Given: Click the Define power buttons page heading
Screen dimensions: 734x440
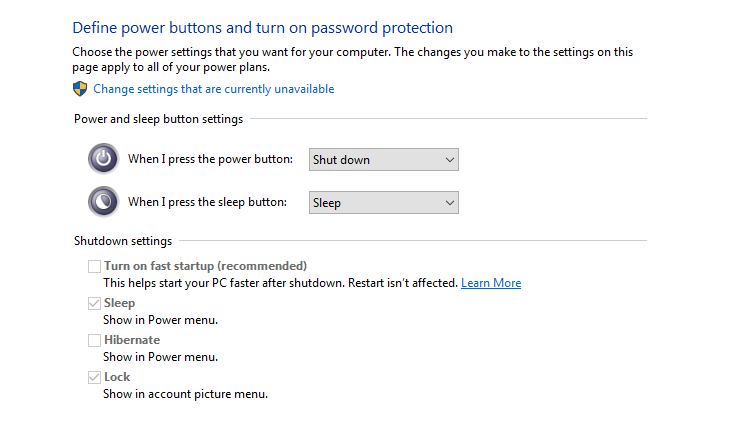Looking at the screenshot, I should point(262,28).
